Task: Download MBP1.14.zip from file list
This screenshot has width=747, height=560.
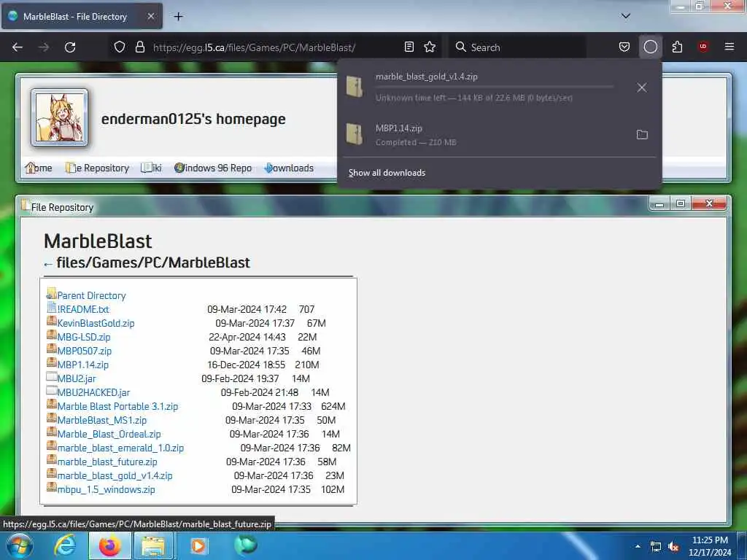Action: pos(83,365)
